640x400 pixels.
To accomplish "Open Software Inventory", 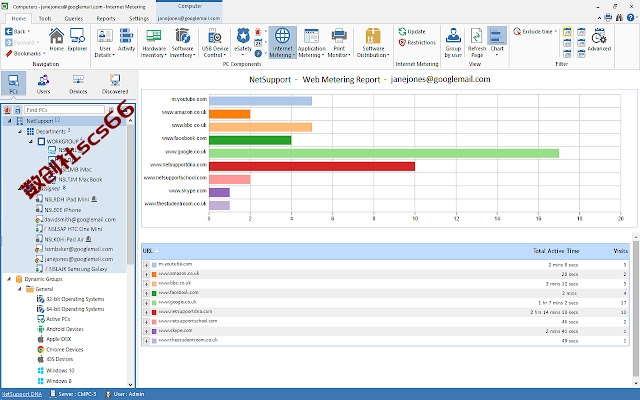I will pos(182,43).
